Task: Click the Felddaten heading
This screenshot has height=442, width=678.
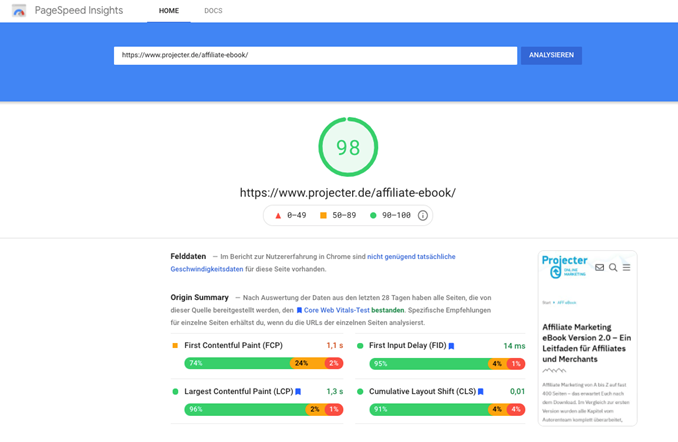Action: 188,256
